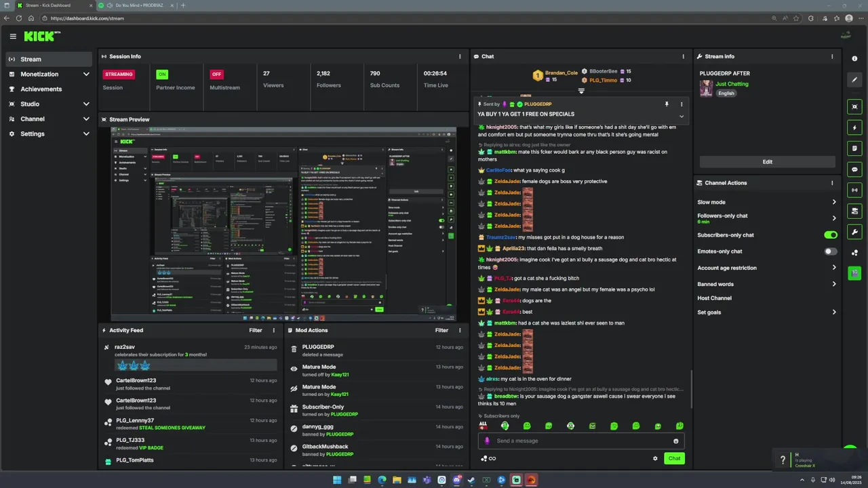Refresh the browser page

click(x=18, y=18)
